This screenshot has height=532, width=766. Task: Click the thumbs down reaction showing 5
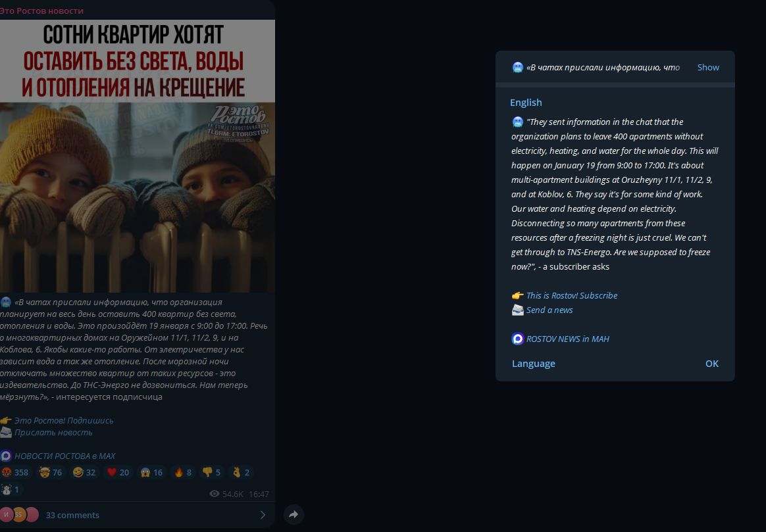click(x=211, y=472)
